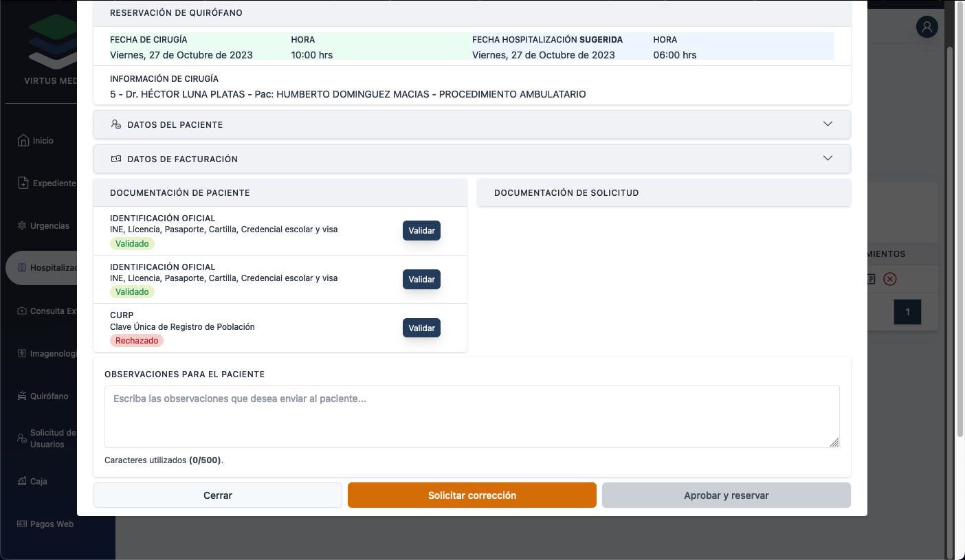Validate the first Identificación Oficial document
The image size is (965, 560).
421,231
